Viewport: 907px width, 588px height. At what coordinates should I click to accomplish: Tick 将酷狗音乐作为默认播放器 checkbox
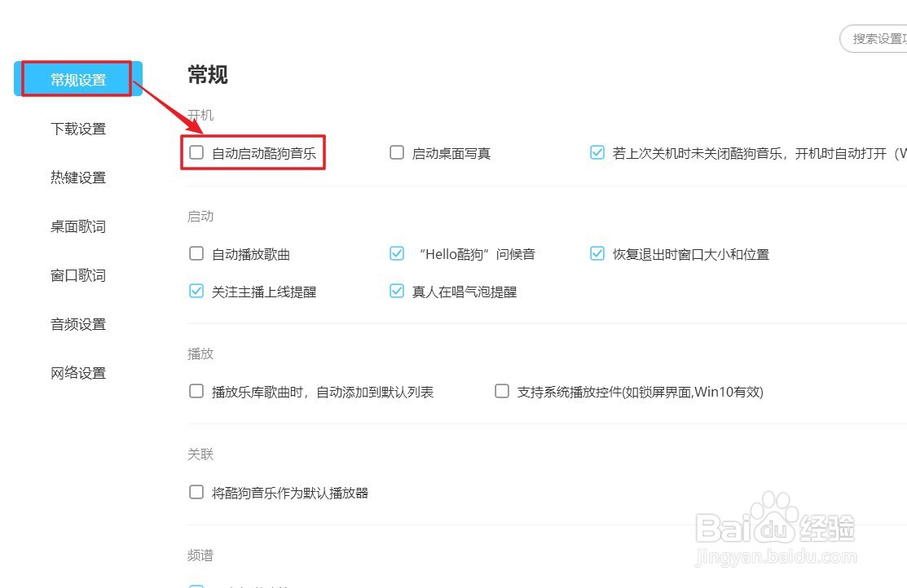click(196, 493)
